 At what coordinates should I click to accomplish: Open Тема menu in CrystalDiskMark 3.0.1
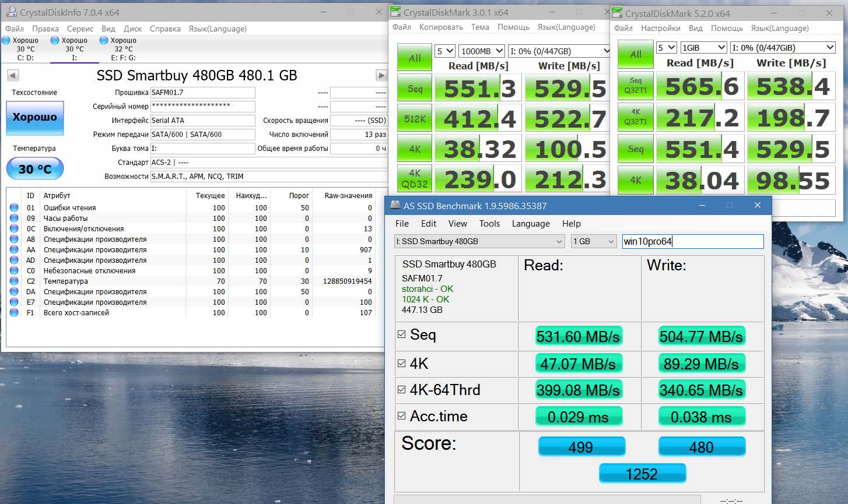[480, 27]
